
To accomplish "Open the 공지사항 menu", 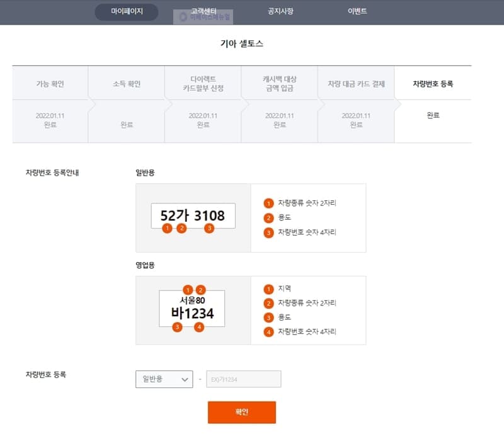I will coord(280,11).
